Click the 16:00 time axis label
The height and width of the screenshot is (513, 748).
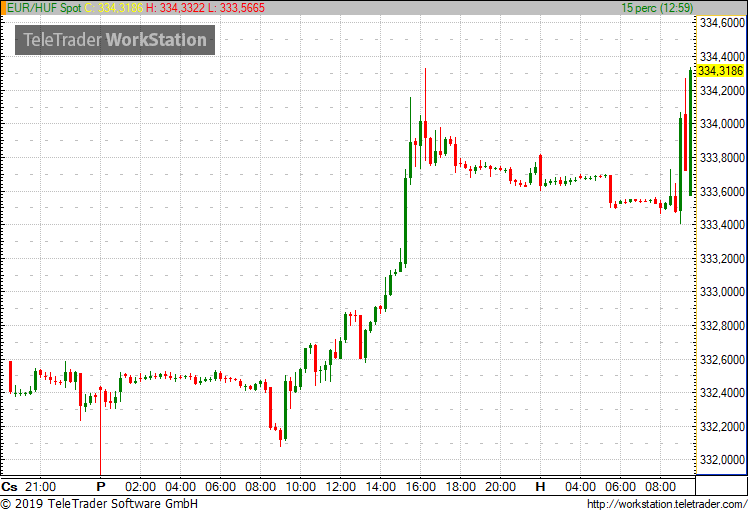[x=421, y=487]
